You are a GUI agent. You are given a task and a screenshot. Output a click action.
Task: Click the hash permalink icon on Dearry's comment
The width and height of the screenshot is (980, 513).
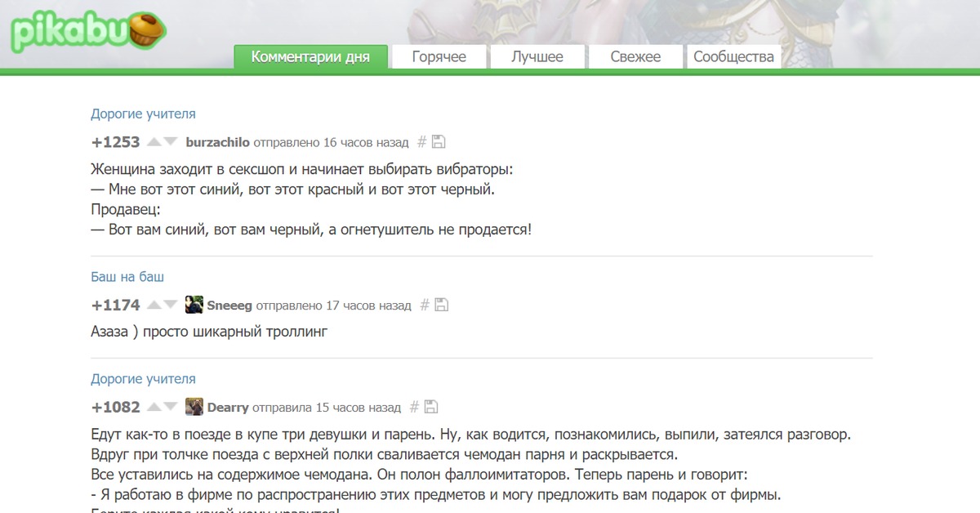click(414, 407)
